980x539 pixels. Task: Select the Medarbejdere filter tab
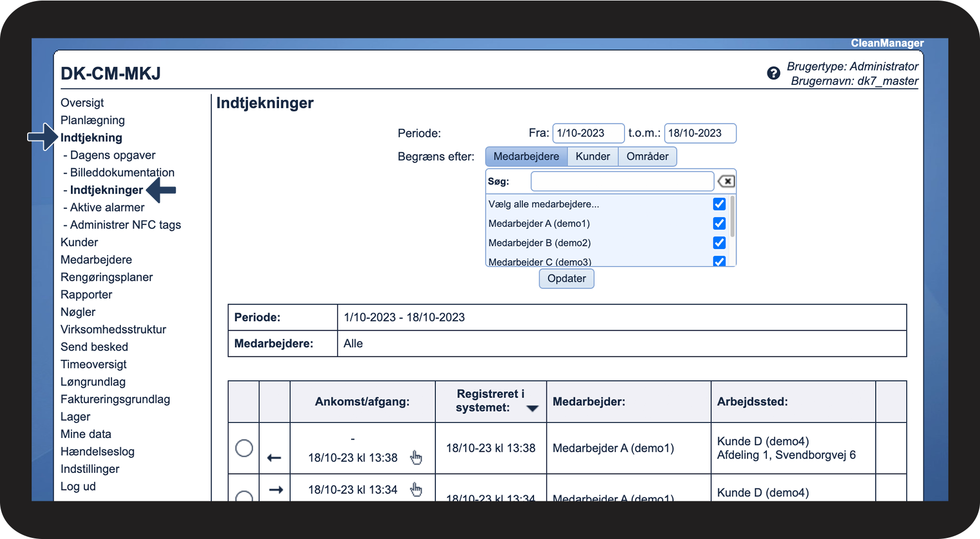click(526, 157)
